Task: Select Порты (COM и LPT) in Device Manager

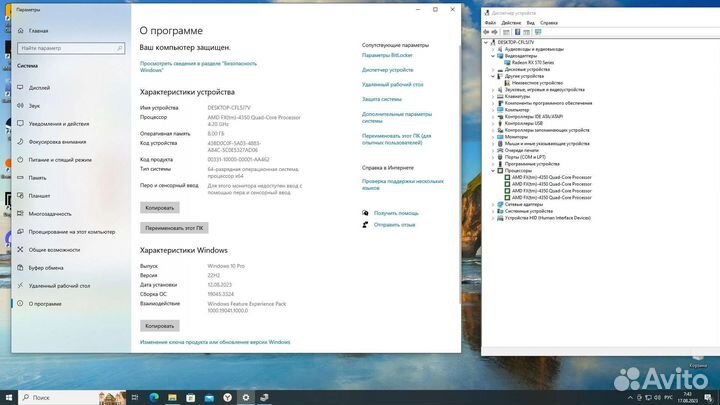Action: click(525, 157)
